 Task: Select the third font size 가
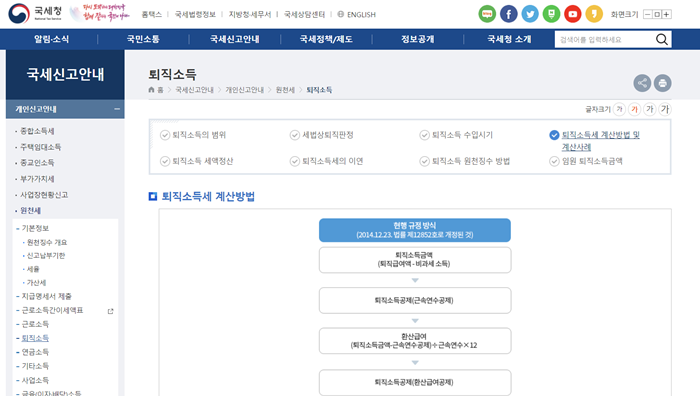pos(650,109)
